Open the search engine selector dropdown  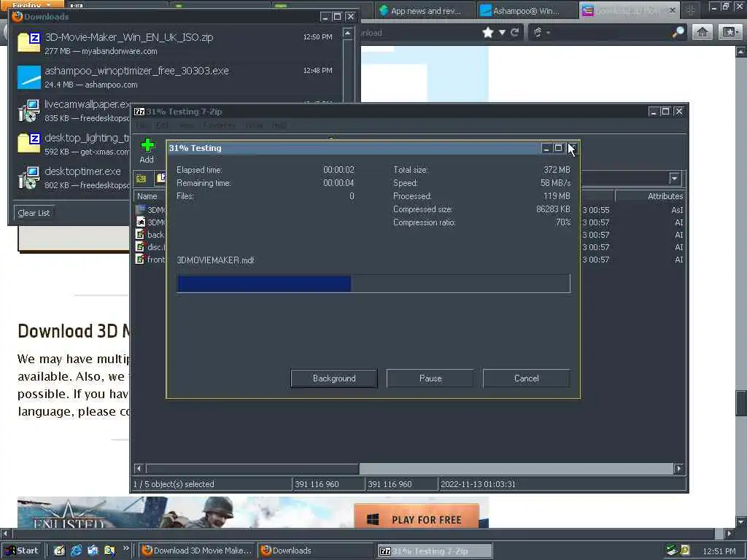pos(542,32)
